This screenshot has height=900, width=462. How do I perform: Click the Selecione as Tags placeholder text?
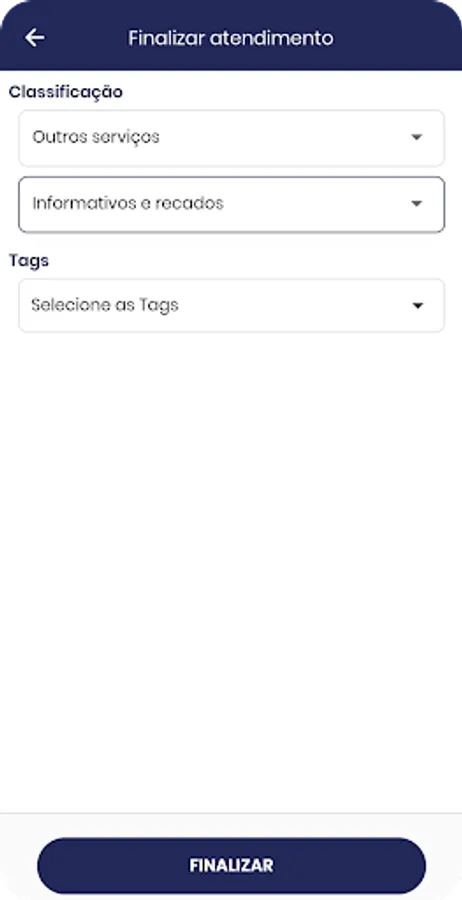(105, 305)
